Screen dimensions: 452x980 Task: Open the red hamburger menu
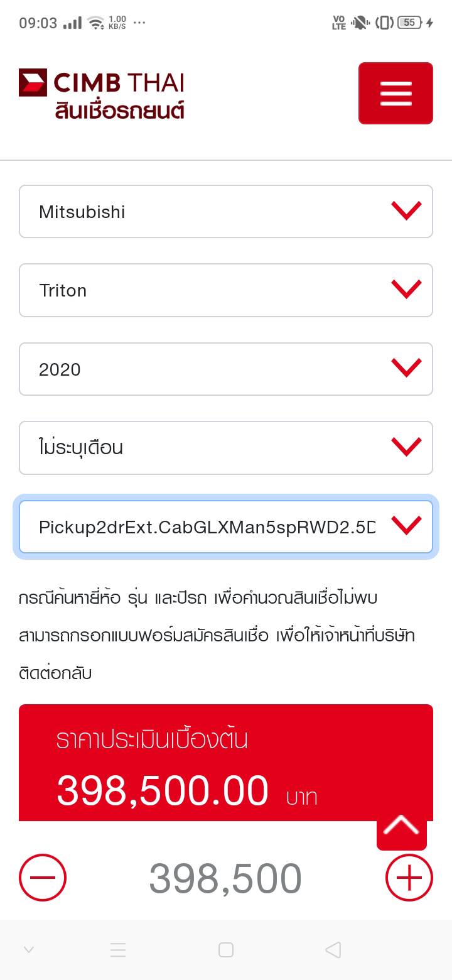[395, 93]
